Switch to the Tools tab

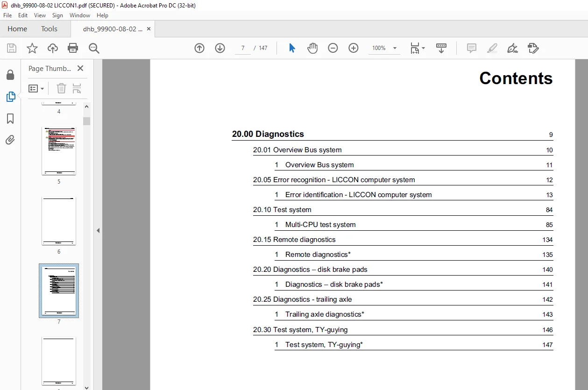pos(49,28)
